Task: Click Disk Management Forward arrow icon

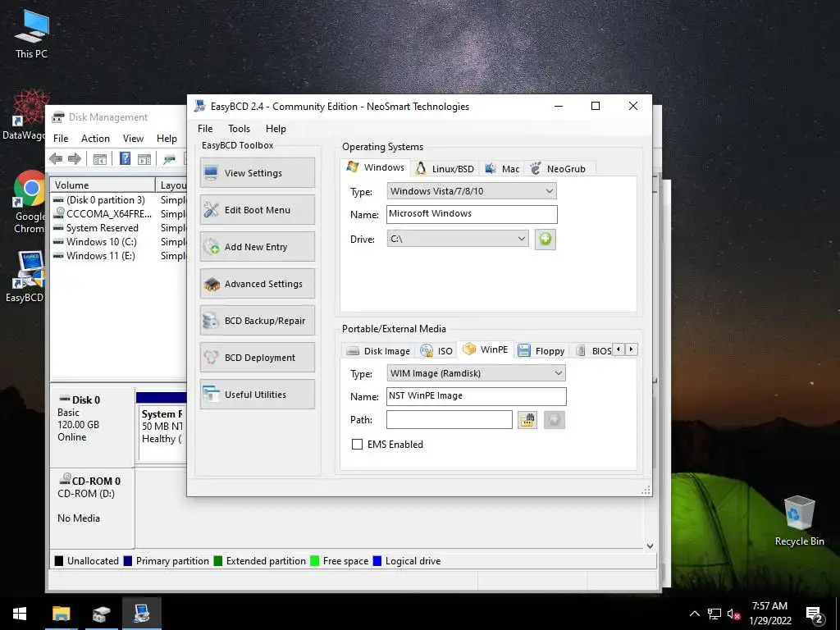Action: pyautogui.click(x=75, y=158)
